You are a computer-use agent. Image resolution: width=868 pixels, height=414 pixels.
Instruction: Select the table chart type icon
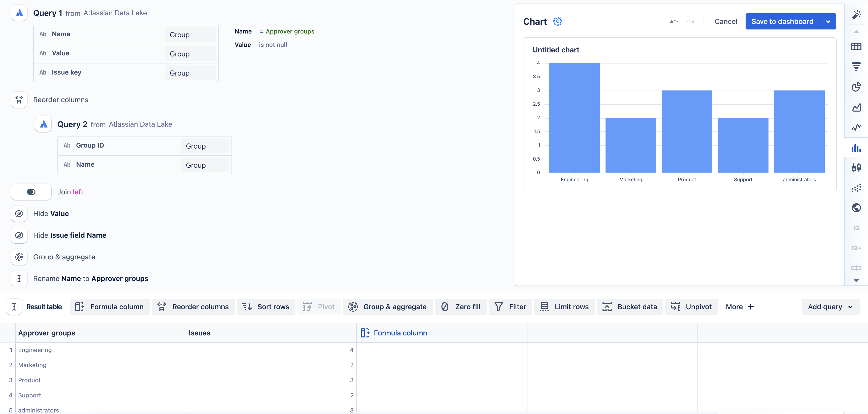856,47
